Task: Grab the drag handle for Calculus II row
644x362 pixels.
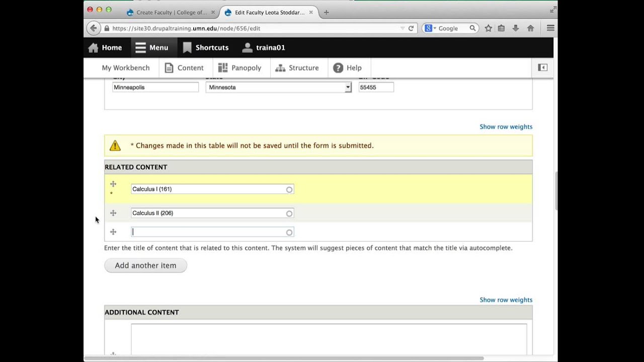Action: pyautogui.click(x=113, y=213)
